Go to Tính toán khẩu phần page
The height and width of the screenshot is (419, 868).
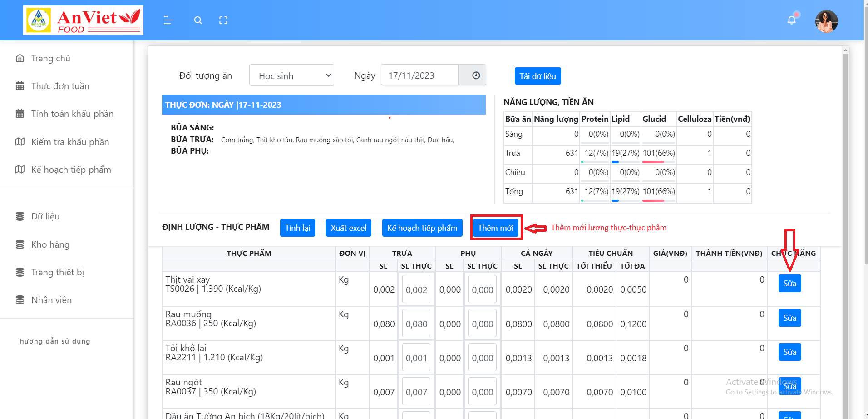[72, 114]
